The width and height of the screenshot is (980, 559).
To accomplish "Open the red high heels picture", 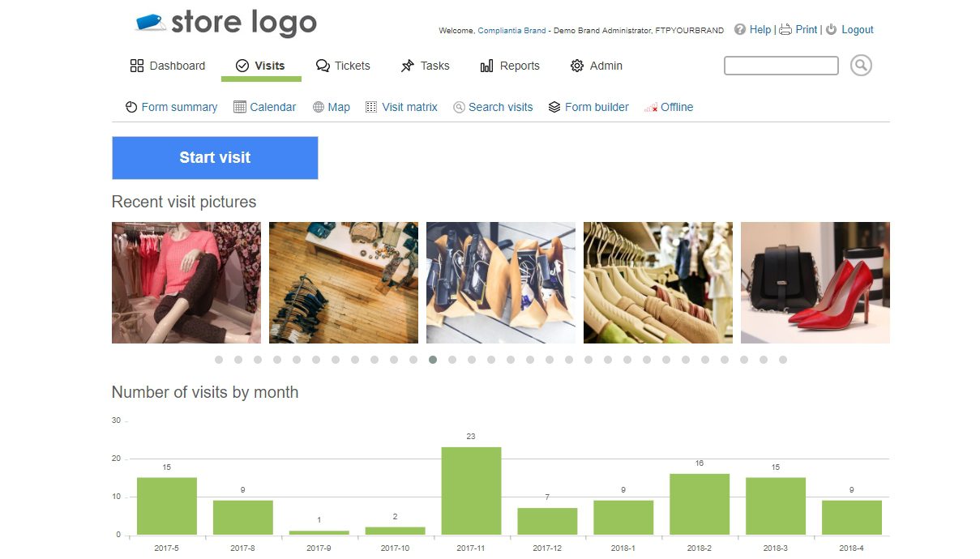I will 815,283.
